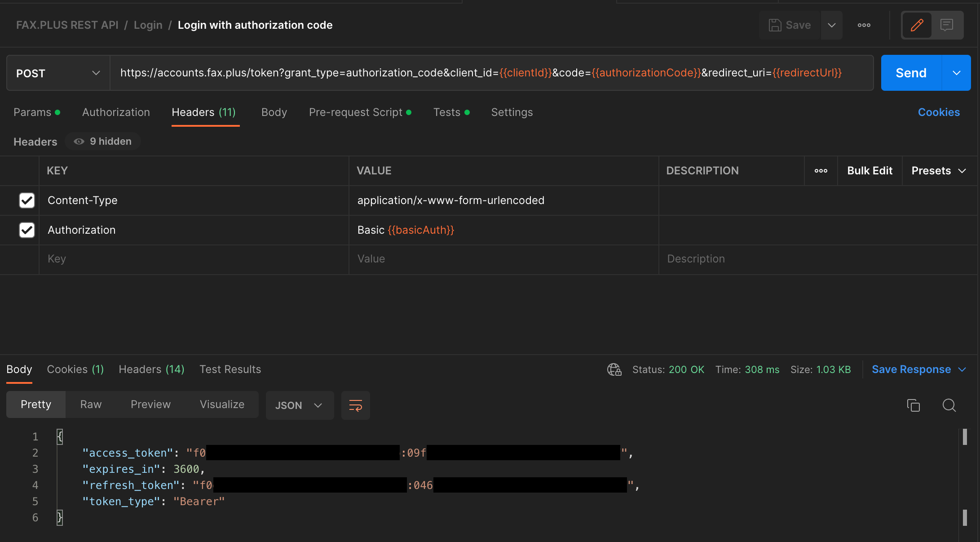
Task: Open column options dots in headers table
Action: coord(821,171)
